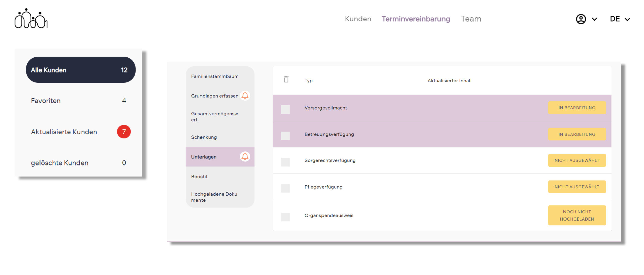Select the Betreuungsverfügung row checkbox

pos(285,136)
